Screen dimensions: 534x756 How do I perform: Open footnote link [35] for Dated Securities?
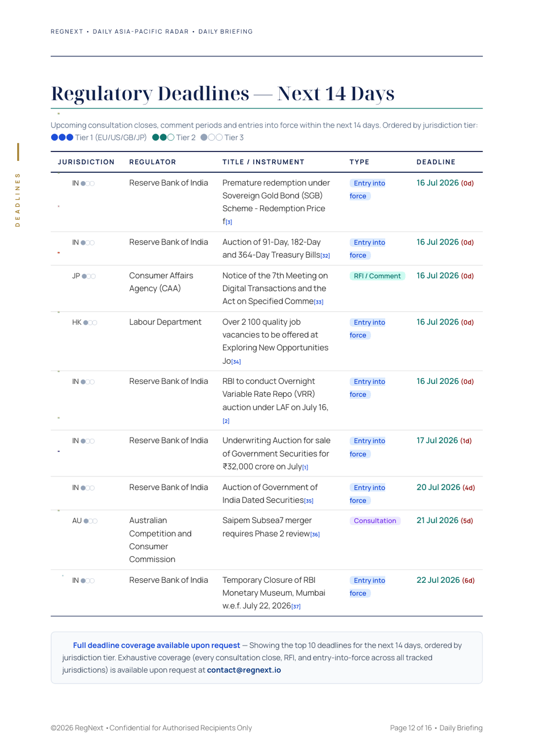point(309,501)
